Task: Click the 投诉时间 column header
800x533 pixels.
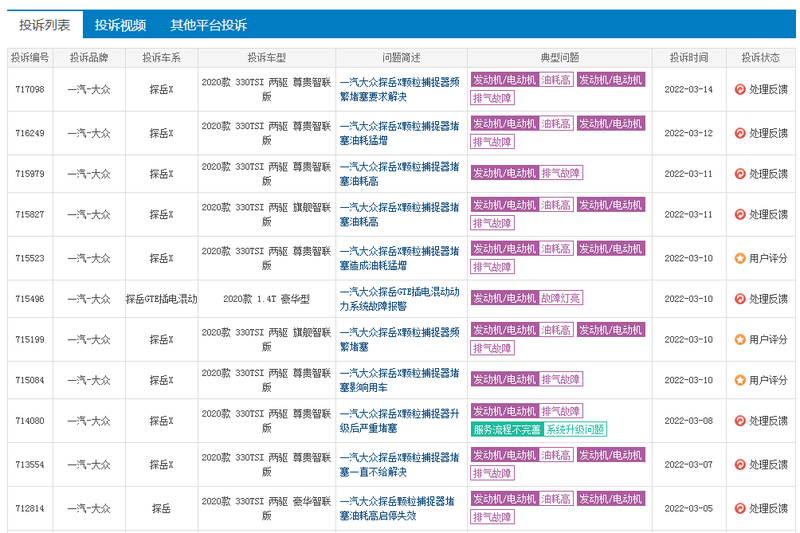Action: [689, 58]
